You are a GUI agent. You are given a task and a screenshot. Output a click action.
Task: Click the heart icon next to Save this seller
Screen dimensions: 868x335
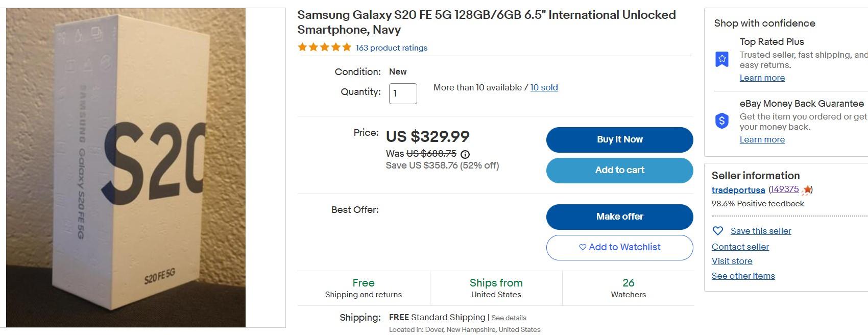(718, 231)
